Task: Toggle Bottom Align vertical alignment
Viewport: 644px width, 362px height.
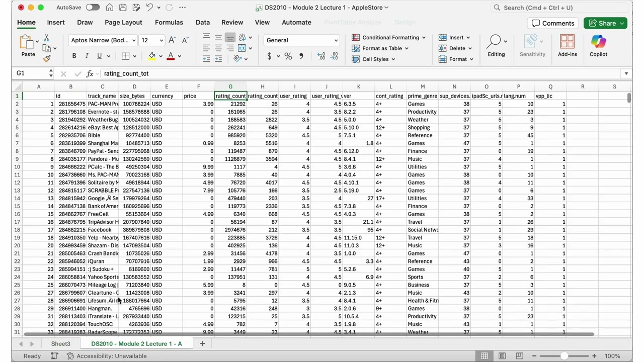Action: pos(230,38)
